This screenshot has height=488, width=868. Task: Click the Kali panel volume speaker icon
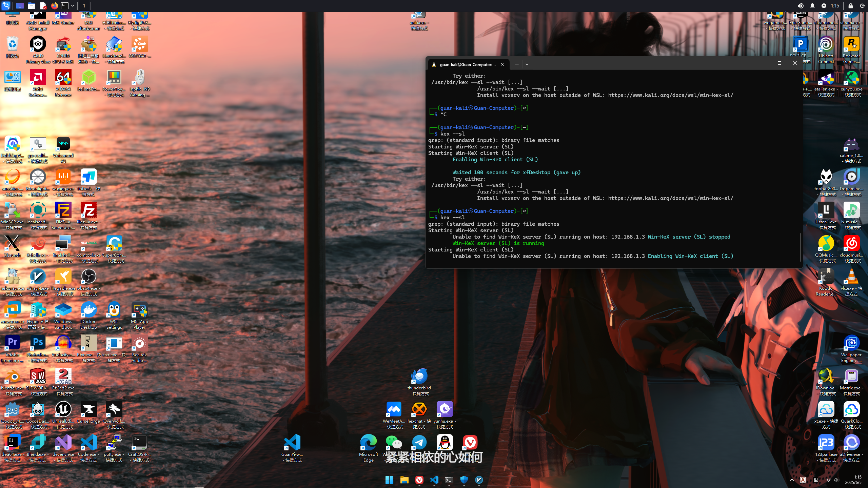801,5
